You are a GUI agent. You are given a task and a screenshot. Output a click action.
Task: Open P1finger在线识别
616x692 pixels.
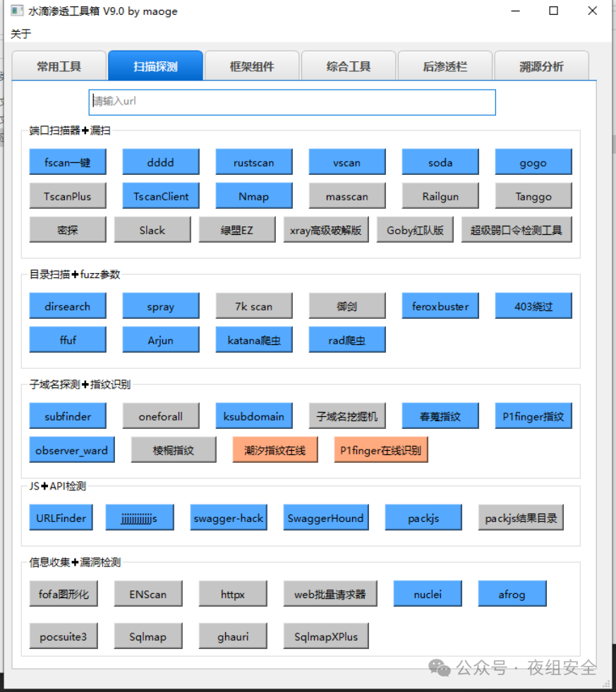[x=381, y=450]
